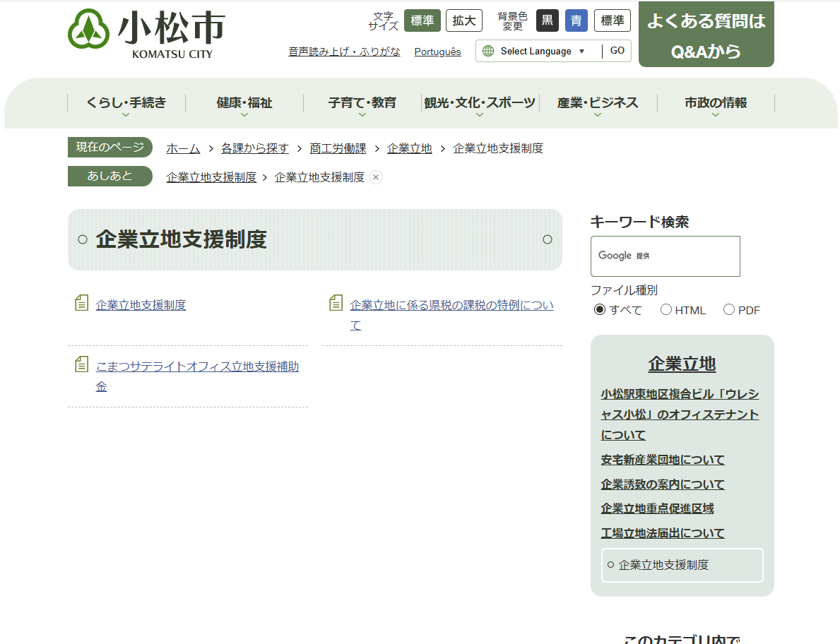This screenshot has height=644, width=840.
Task: Click the 企業立地支援制度 page title heading
Action: pos(181,239)
